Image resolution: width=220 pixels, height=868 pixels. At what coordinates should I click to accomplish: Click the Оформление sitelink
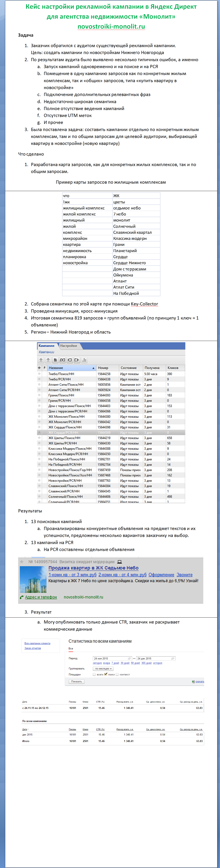pos(161,575)
